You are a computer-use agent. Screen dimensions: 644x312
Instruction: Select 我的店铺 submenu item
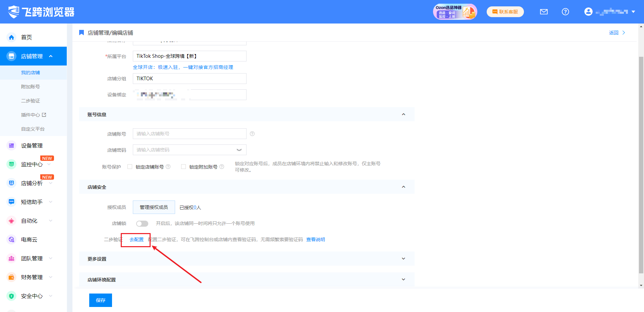tap(31, 73)
